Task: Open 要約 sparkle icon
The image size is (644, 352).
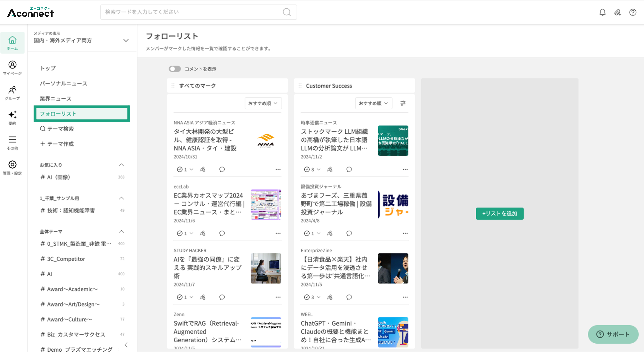Action: click(12, 118)
